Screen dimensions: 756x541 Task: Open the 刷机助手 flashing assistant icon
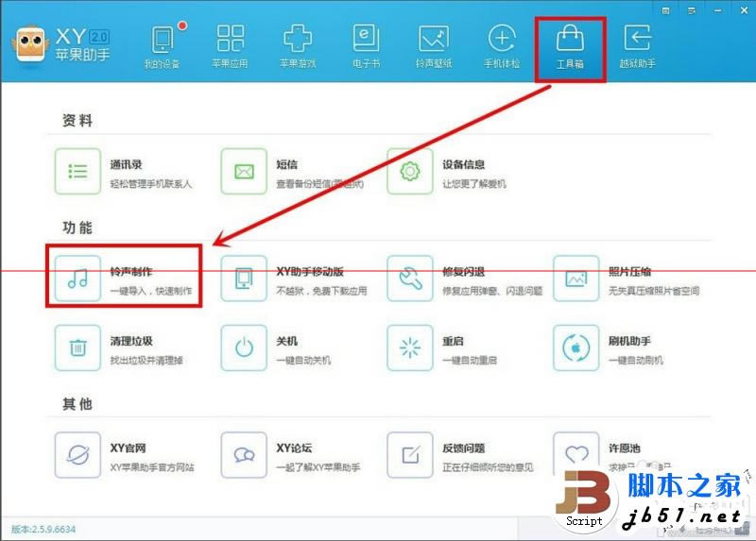tap(576, 348)
